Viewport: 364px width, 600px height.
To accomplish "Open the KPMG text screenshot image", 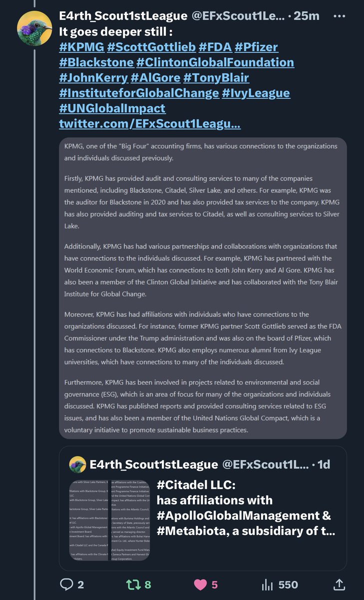I will click(203, 287).
